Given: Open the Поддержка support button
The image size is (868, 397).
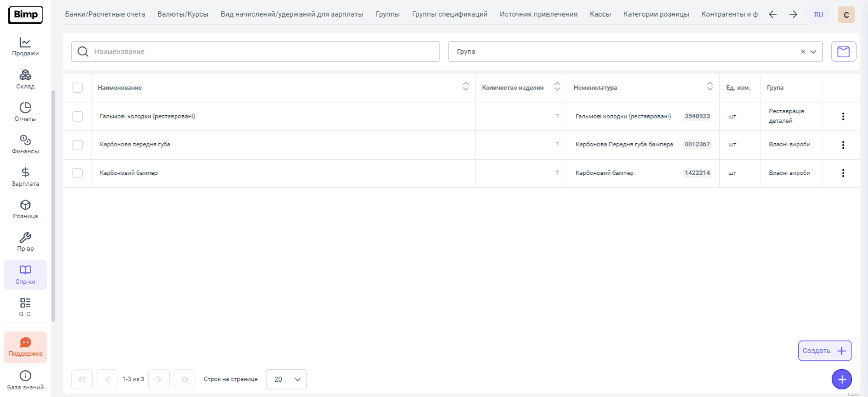Looking at the screenshot, I should coord(25,347).
